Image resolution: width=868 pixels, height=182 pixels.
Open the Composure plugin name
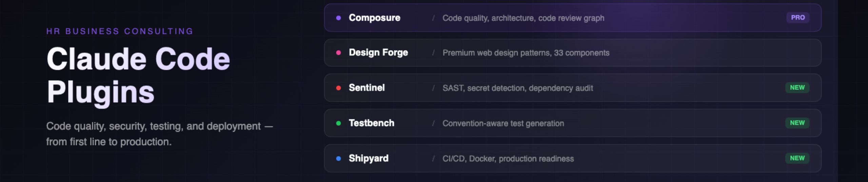pos(374,18)
